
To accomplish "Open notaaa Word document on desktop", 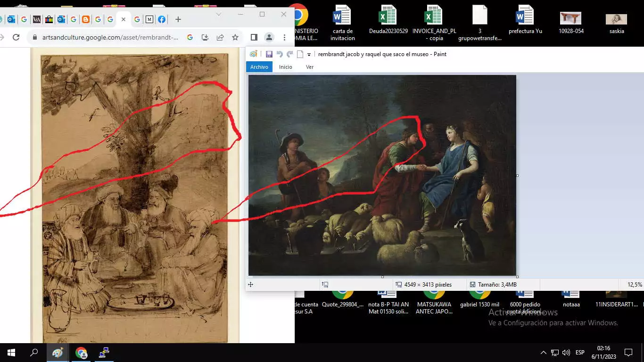I will coord(571,299).
